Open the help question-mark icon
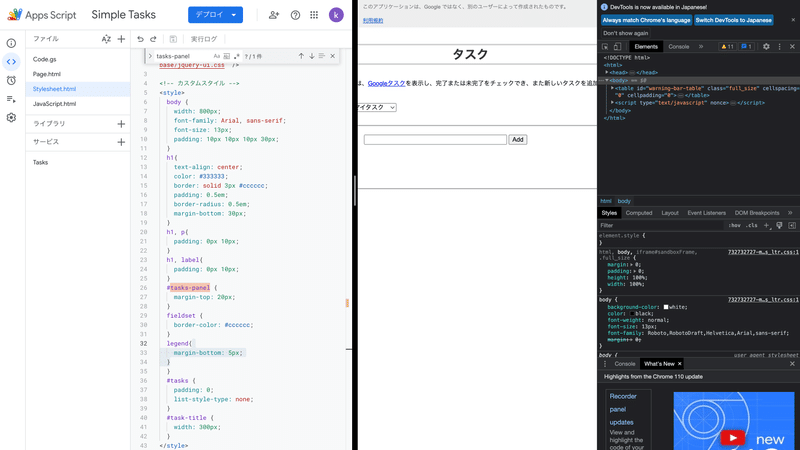This screenshot has width=800, height=450. coord(295,15)
